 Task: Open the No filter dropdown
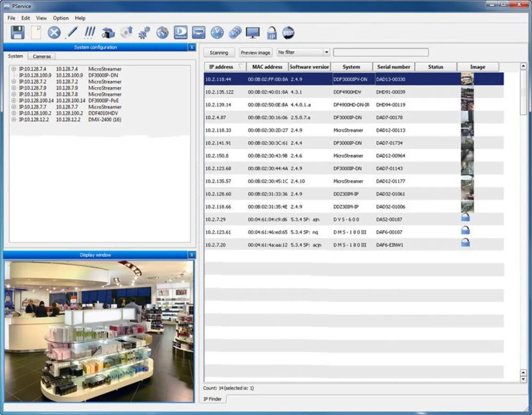(326, 52)
